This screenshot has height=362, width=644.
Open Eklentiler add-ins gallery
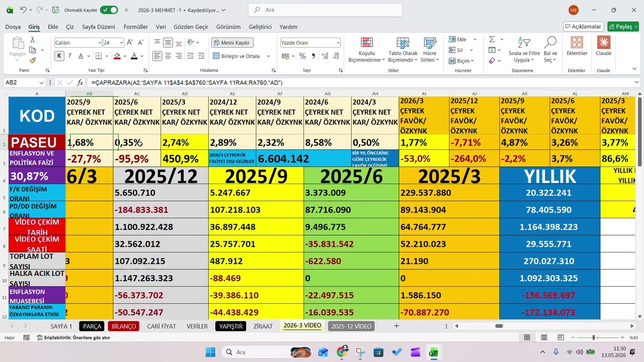[577, 46]
